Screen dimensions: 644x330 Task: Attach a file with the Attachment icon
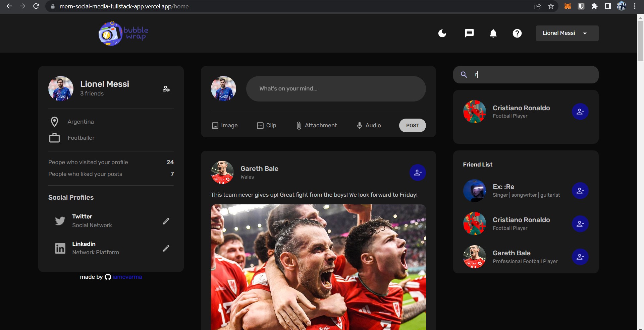[316, 125]
